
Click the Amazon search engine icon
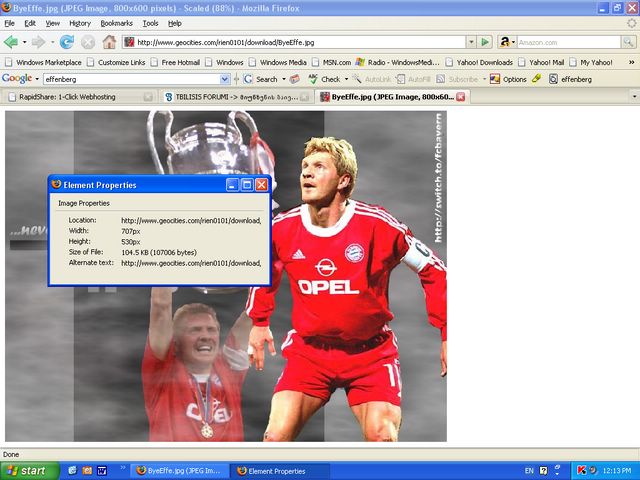[505, 42]
